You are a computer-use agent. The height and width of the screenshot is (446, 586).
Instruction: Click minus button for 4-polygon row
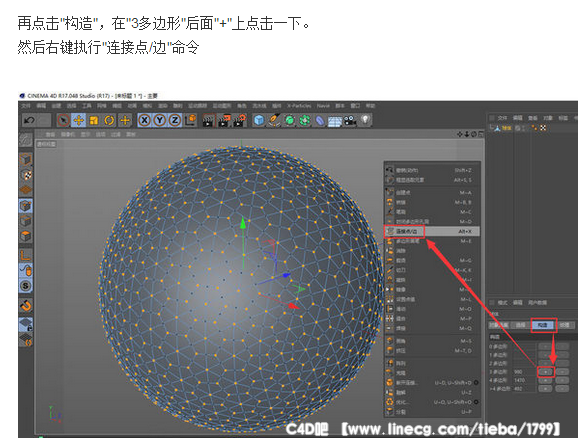562,380
